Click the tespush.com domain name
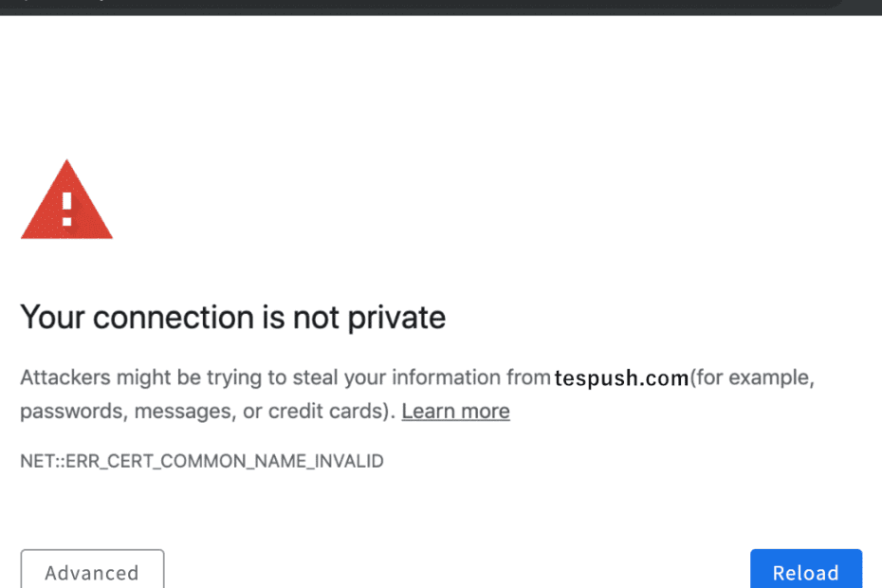This screenshot has height=588, width=882. 621,378
